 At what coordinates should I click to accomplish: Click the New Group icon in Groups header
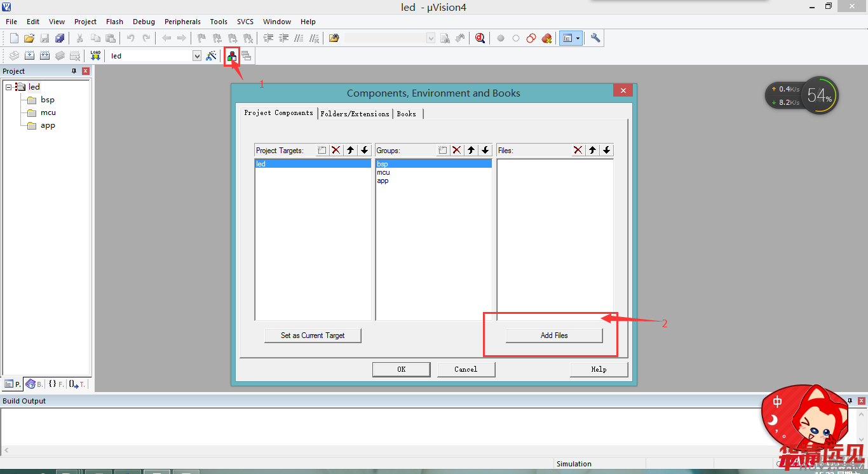(x=443, y=151)
